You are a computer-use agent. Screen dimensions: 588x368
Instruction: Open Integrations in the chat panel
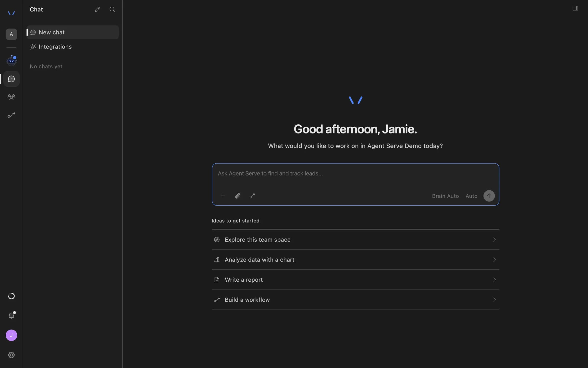[x=73, y=47]
